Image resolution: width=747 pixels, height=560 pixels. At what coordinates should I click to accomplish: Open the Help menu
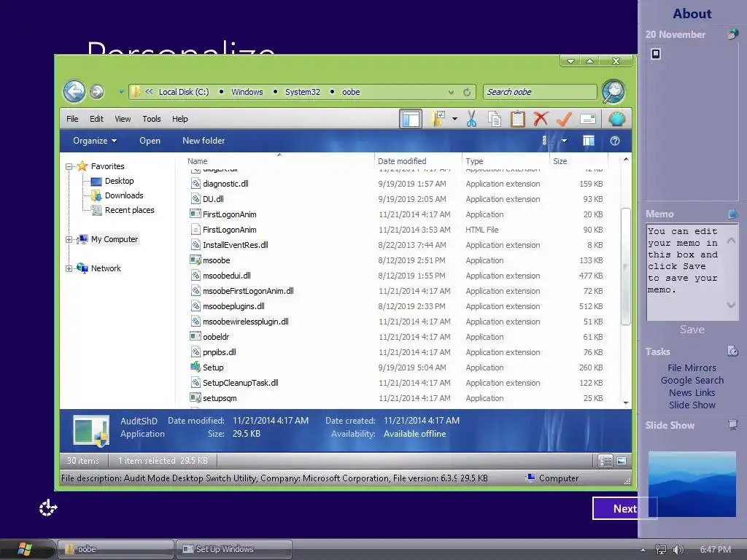pyautogui.click(x=179, y=119)
